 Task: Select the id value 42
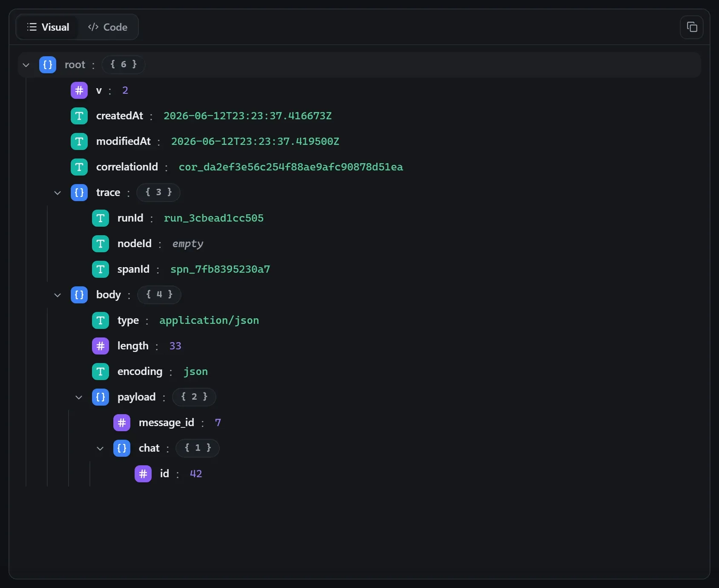[196, 474]
